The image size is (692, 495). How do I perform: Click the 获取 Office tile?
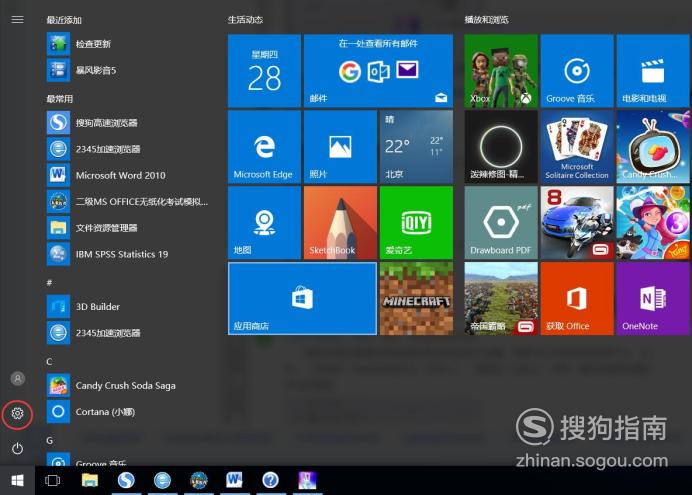[577, 298]
